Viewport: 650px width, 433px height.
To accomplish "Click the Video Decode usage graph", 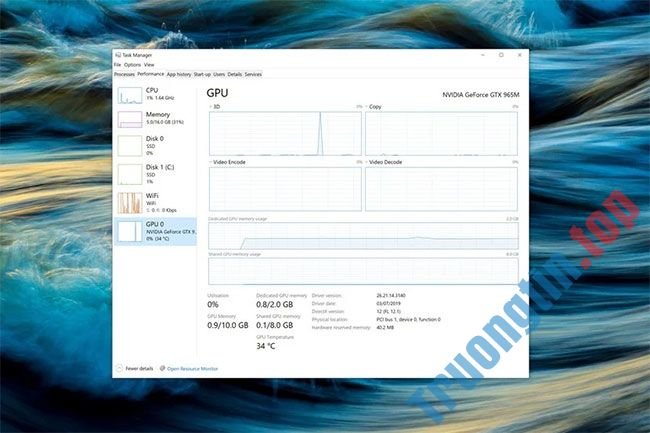I will point(441,189).
